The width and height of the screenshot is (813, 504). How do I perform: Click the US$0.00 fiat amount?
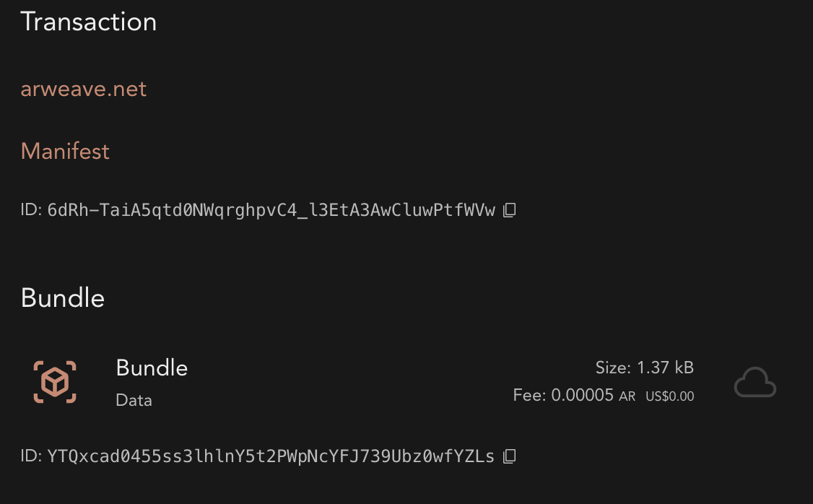pyautogui.click(x=669, y=396)
